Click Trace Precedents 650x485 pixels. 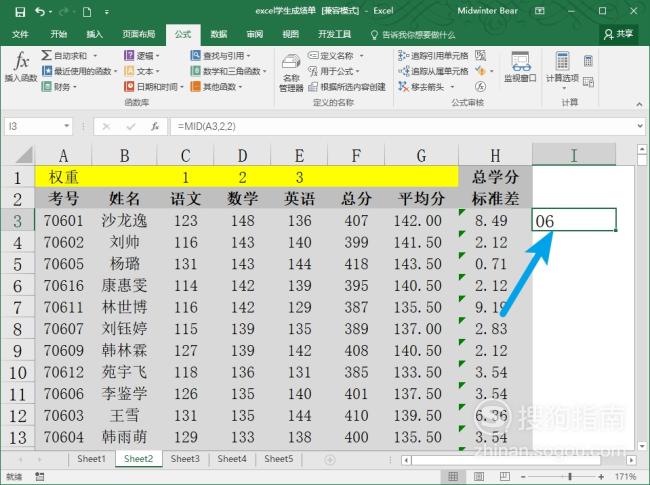[x=433, y=56]
